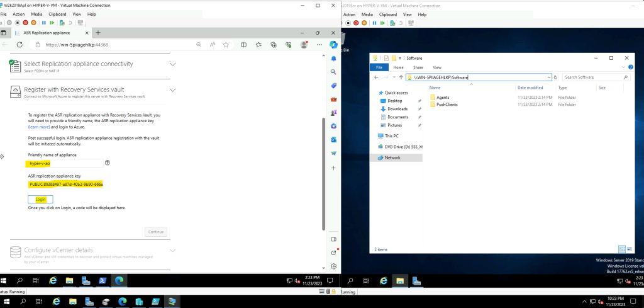Switch Explorer to details view icon
This screenshot has width=644, height=308.
pyautogui.click(x=622, y=249)
